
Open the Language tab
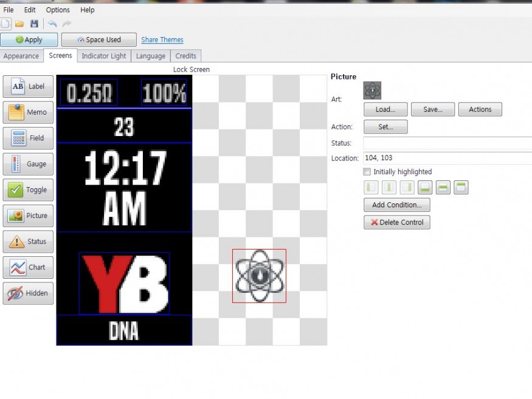[x=151, y=56]
